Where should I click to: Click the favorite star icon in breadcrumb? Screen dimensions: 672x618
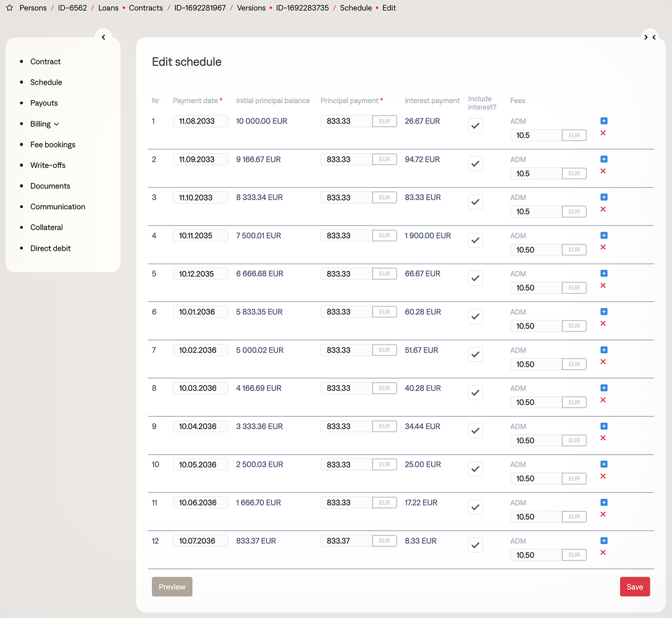[x=9, y=8]
